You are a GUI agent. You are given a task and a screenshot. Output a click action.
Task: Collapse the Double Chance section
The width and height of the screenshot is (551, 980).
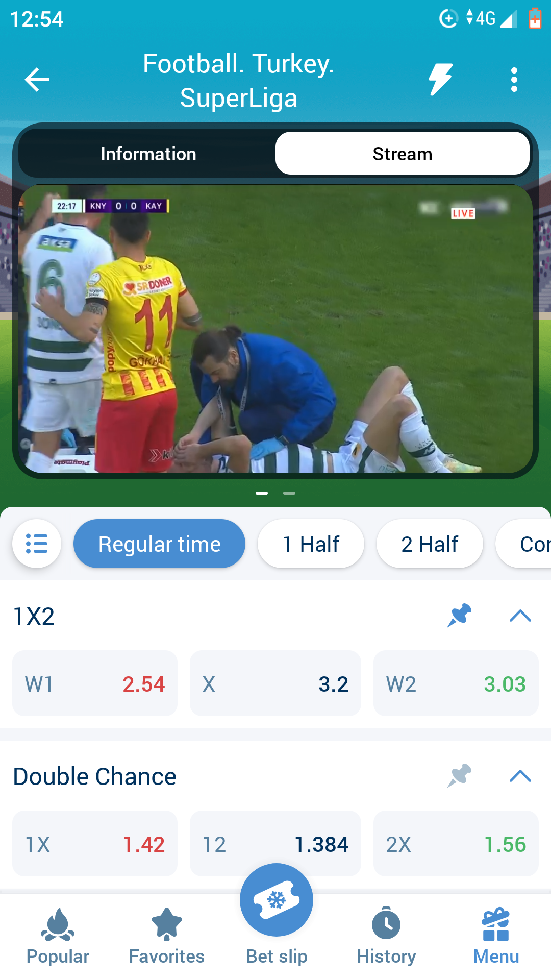pyautogui.click(x=520, y=776)
